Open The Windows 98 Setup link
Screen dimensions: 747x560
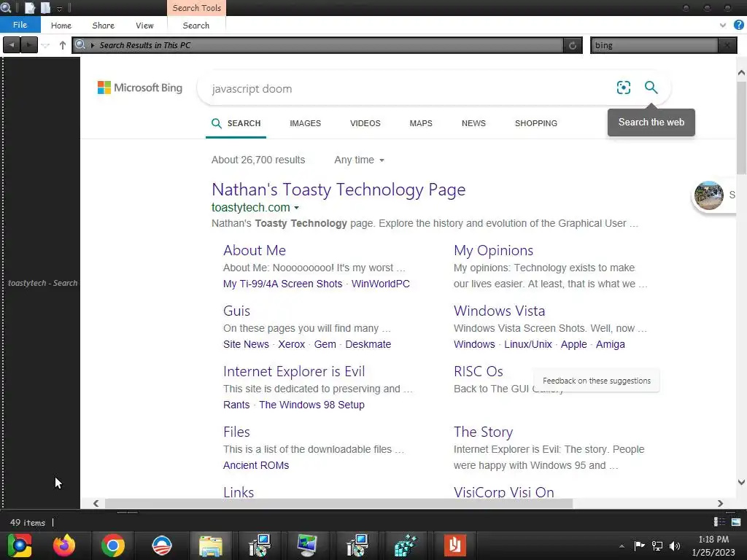tap(311, 405)
